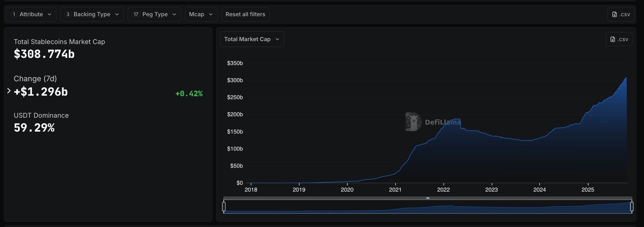The width and height of the screenshot is (644, 227).
Task: Click the $308.774b total market cap value
Action: click(x=44, y=54)
